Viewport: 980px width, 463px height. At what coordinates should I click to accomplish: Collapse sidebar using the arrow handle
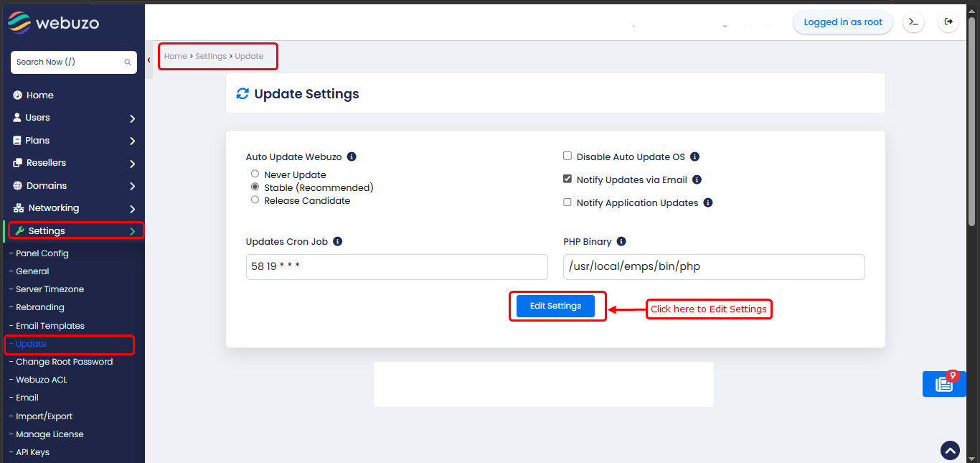(149, 60)
